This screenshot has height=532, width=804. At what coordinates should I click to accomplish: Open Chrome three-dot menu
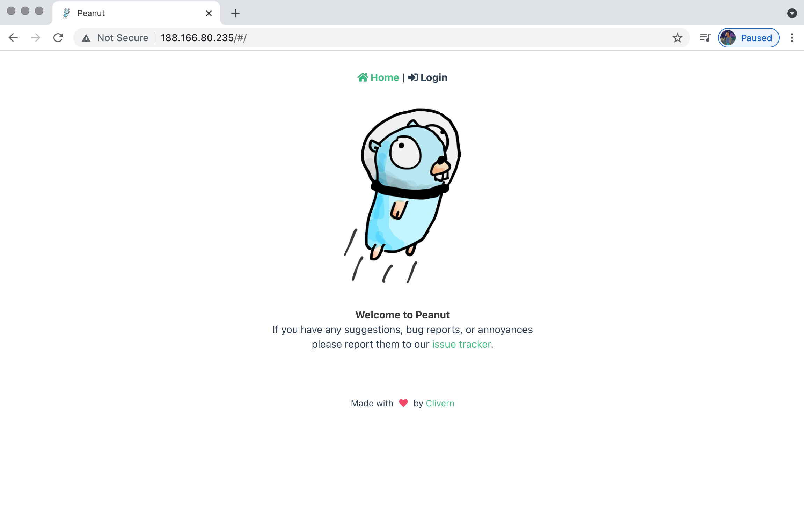pos(792,38)
